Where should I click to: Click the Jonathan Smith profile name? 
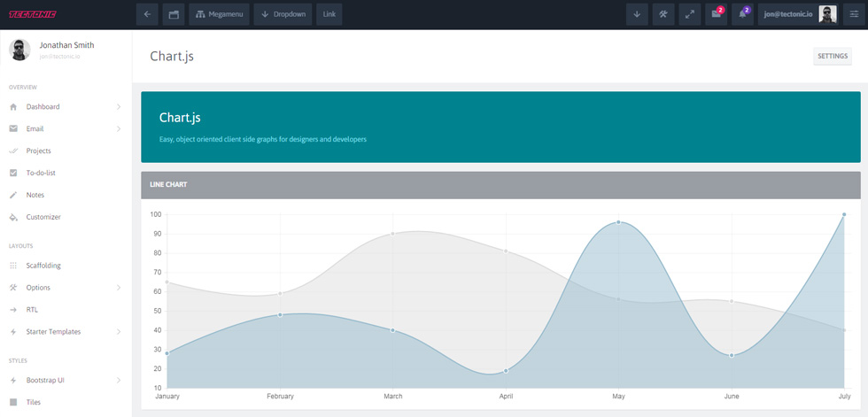point(67,45)
